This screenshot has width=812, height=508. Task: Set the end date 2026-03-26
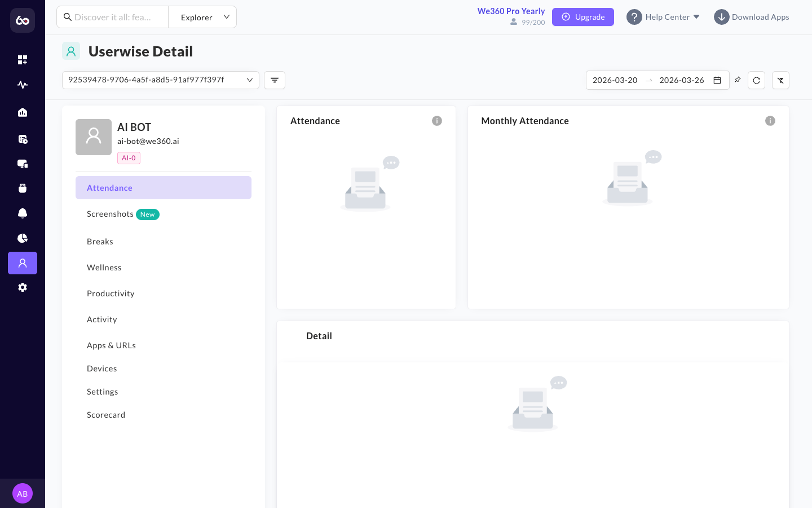click(682, 80)
